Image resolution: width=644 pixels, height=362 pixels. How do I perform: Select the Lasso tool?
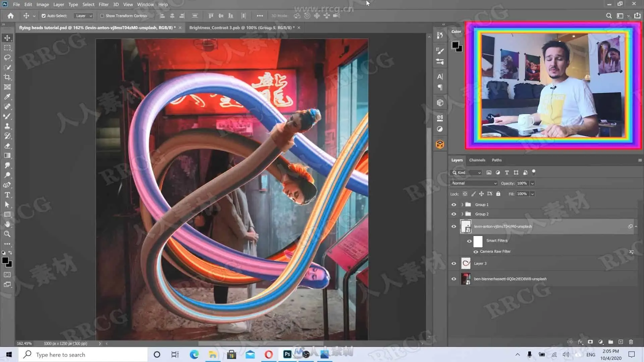tap(7, 58)
